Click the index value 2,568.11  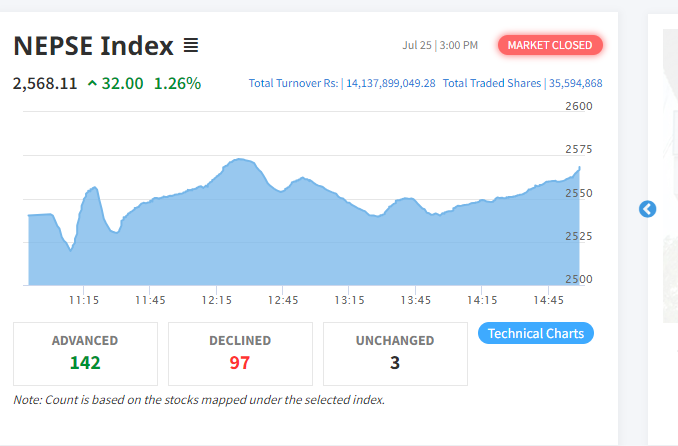45,83
